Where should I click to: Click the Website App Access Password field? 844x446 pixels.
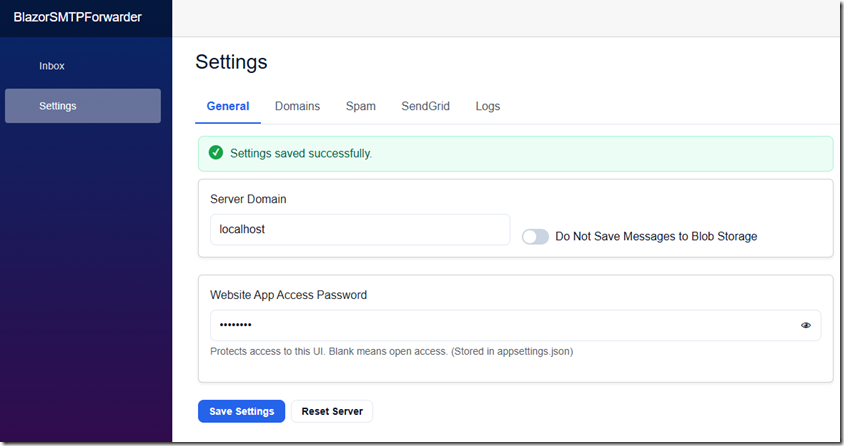tap(516, 325)
